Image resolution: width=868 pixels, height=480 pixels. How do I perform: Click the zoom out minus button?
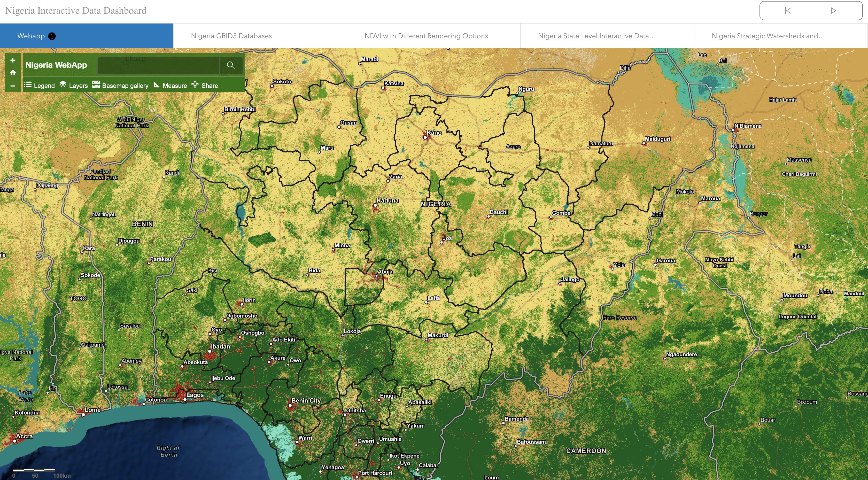point(13,86)
